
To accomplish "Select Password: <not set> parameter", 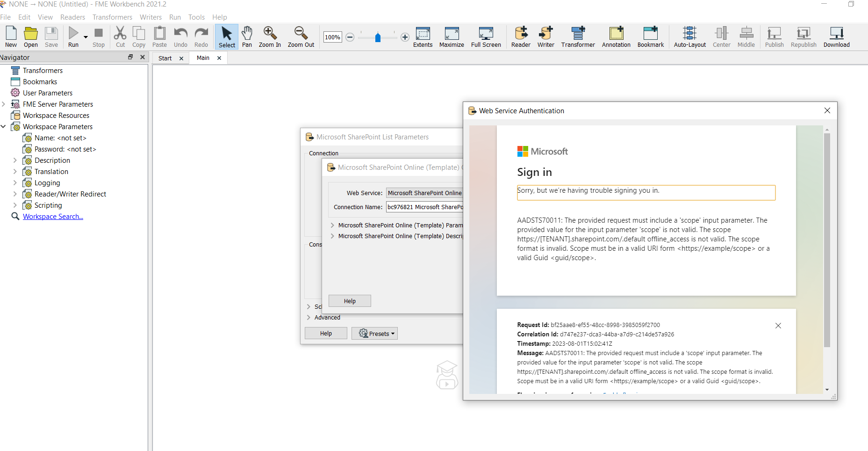I will (x=65, y=149).
